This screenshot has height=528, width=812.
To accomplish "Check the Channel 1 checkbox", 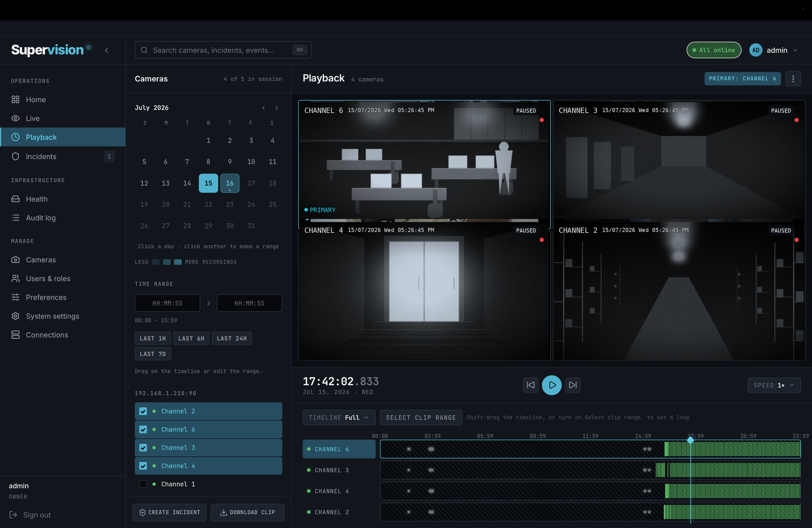I will [143, 484].
